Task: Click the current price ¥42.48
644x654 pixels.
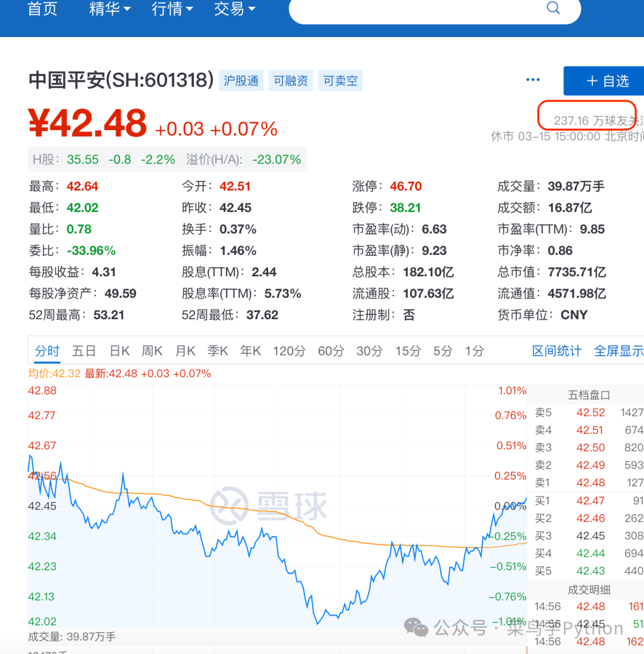Action: click(87, 123)
